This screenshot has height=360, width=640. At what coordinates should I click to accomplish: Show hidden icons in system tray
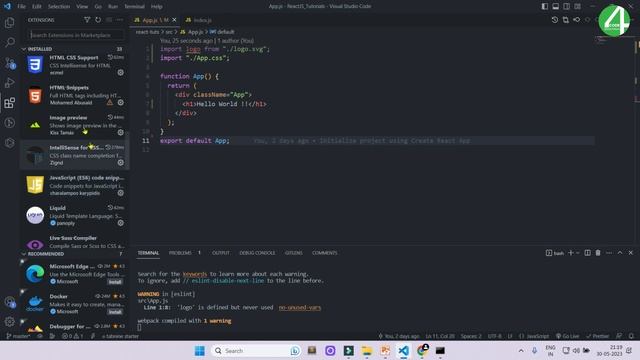(x=521, y=351)
